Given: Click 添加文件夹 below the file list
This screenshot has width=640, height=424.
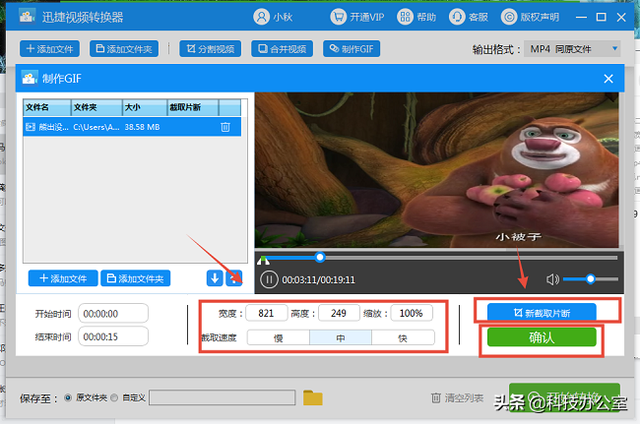Looking at the screenshot, I should (136, 278).
